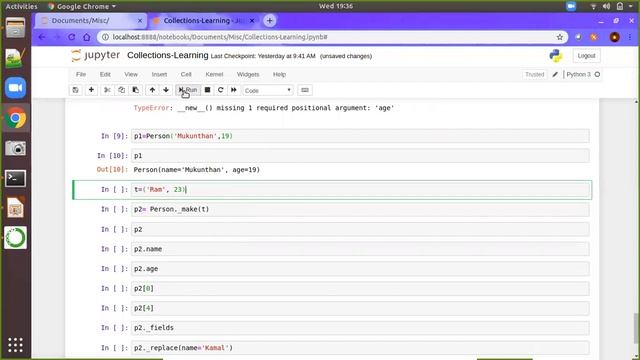Copy selected cells icon
Viewport: 640px width, 360px height.
[122, 90]
